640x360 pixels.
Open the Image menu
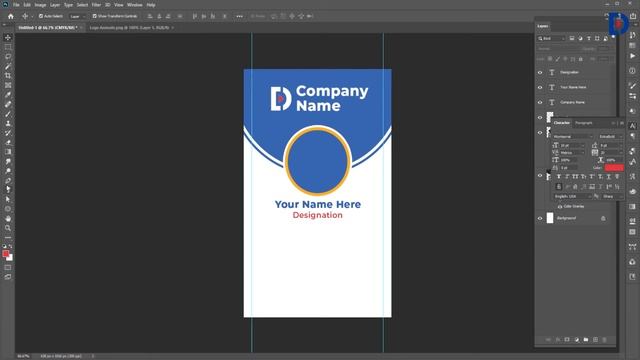click(x=40, y=5)
